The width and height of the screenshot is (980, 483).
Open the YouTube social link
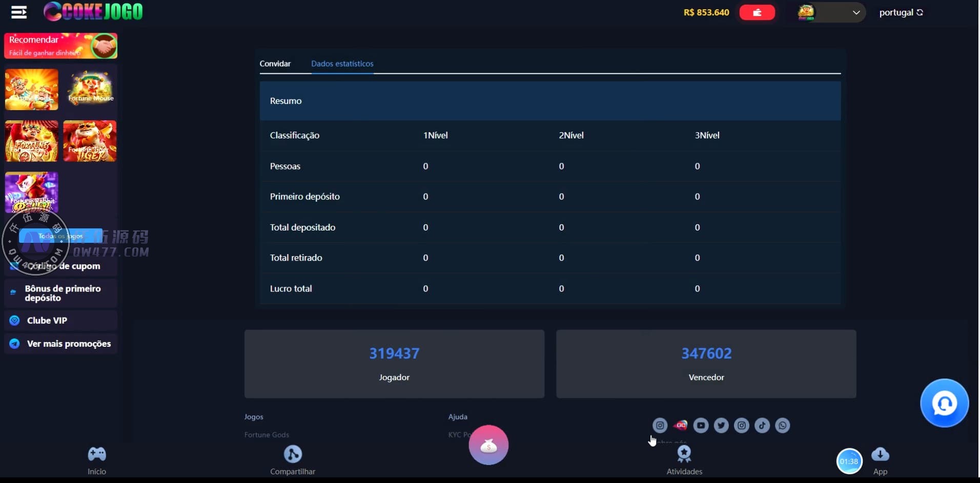[701, 426]
